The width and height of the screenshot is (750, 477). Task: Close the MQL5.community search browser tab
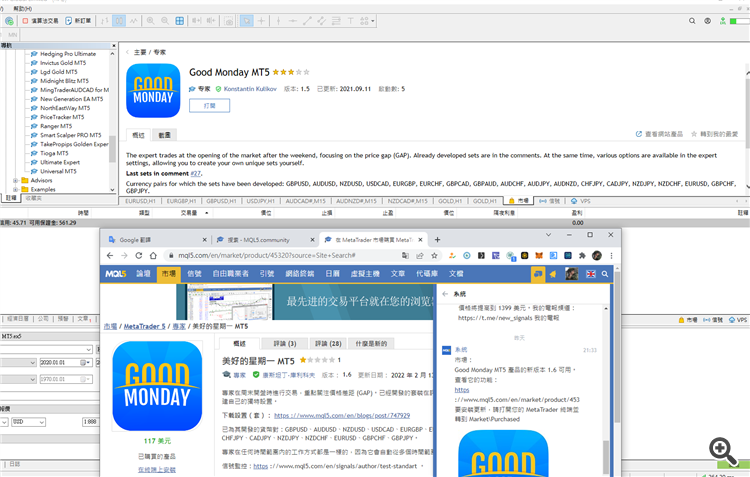coord(312,240)
